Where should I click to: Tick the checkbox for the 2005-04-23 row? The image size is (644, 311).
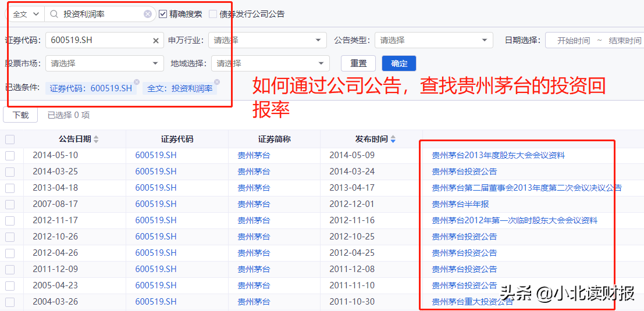tap(10, 285)
